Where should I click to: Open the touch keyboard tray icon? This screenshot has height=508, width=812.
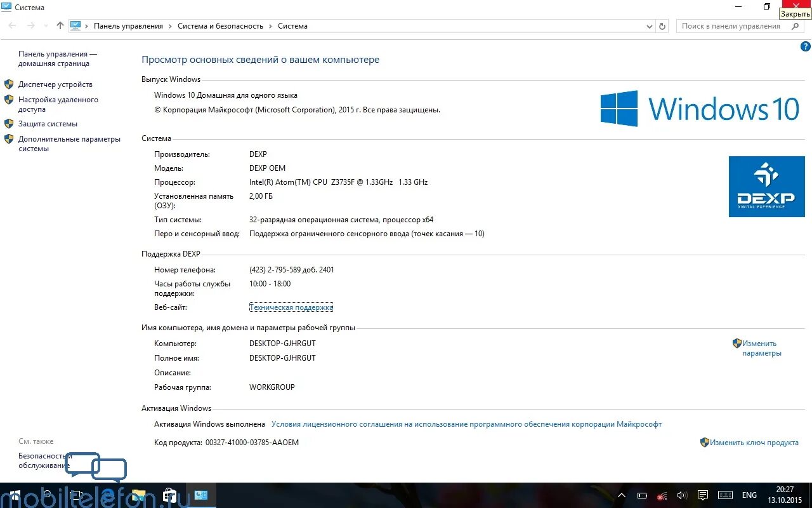(725, 495)
